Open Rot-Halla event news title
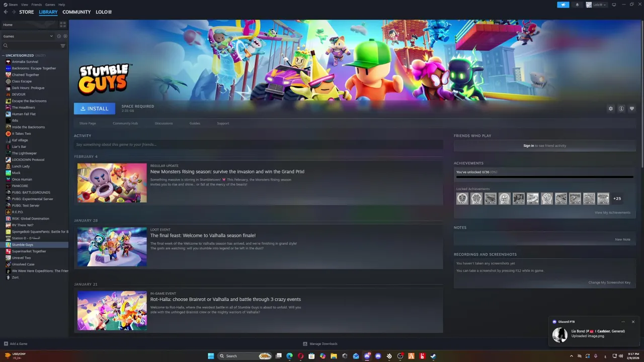The image size is (644, 362). [225, 299]
